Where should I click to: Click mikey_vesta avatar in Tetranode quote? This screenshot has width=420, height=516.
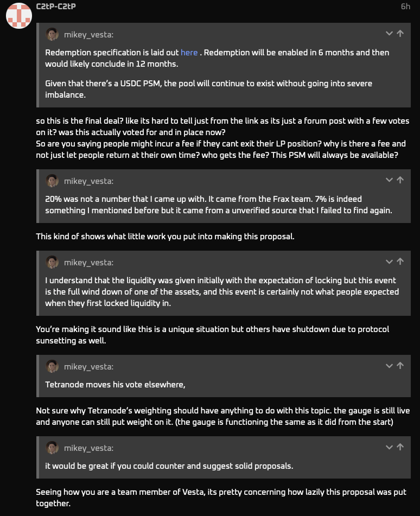pos(52,367)
